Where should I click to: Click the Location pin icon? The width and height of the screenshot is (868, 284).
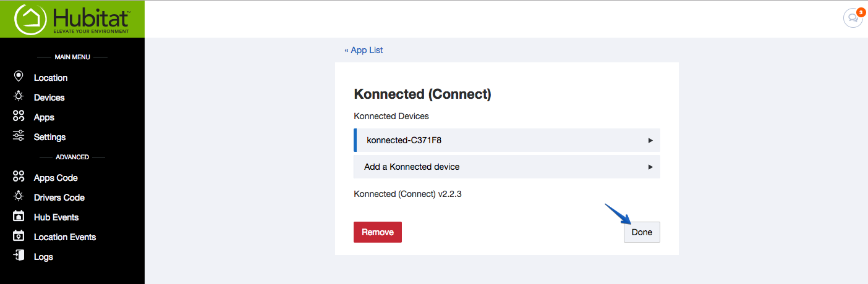[19, 77]
